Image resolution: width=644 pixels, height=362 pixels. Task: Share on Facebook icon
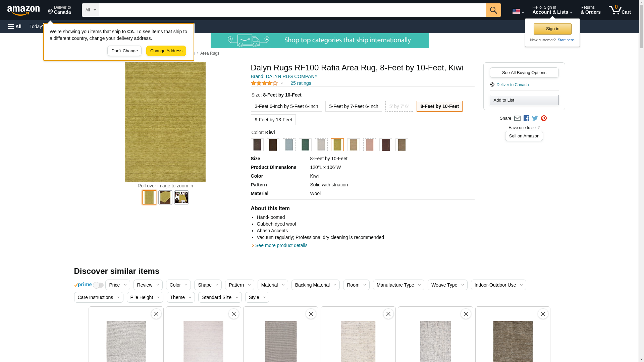(526, 118)
